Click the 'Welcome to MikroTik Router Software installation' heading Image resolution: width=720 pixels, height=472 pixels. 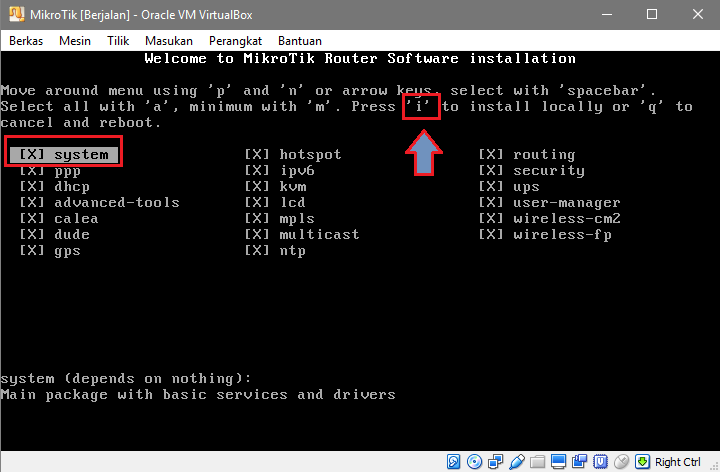coord(360,58)
